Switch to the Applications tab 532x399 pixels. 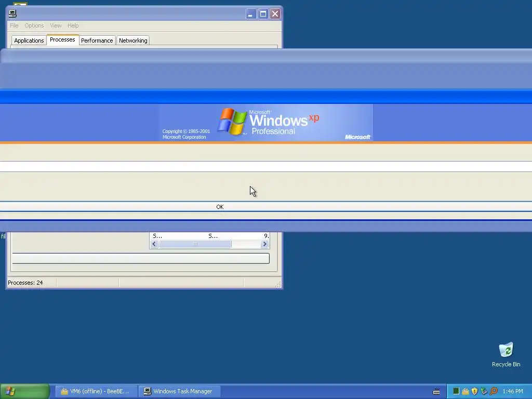[29, 41]
